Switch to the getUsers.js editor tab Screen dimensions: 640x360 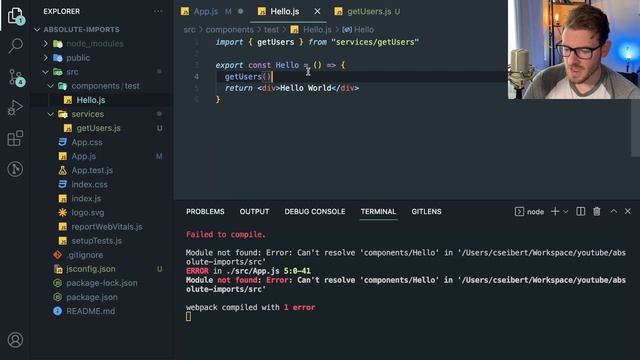[368, 11]
